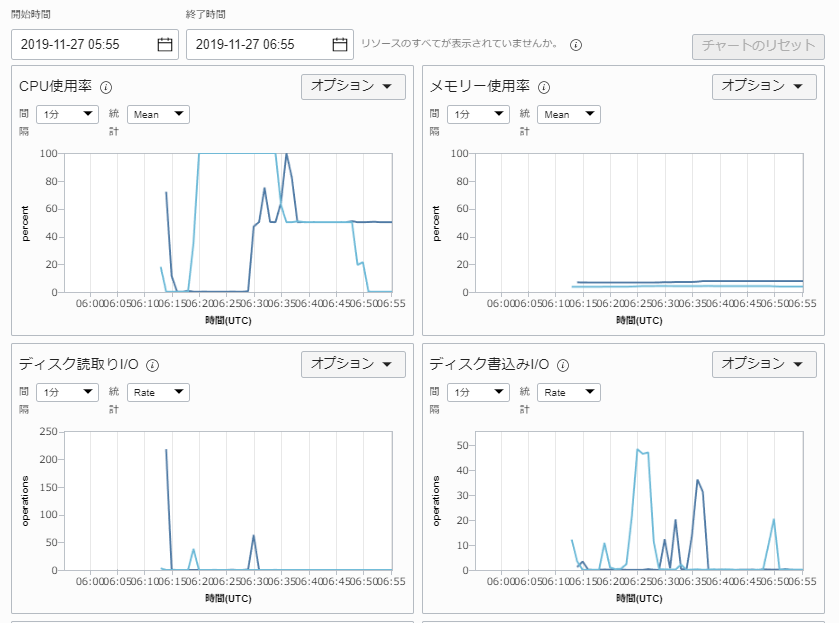Click calendar icon in end time field
This screenshot has height=623, width=839.
tap(340, 44)
